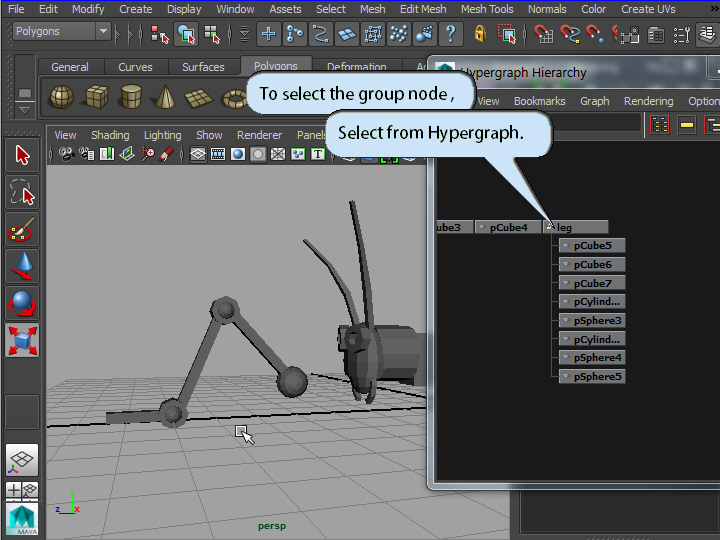
Task: Select the leg group node in Hypergraph
Action: [x=576, y=227]
